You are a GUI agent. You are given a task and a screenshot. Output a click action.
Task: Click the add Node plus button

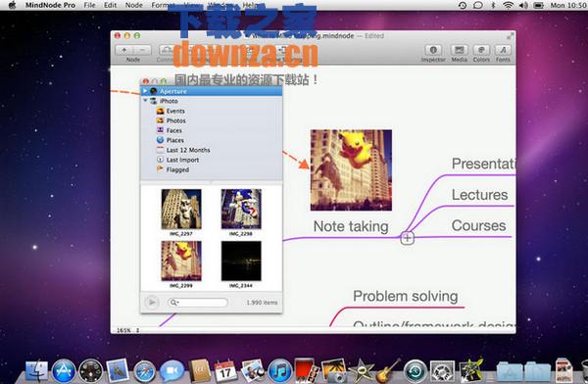124,50
